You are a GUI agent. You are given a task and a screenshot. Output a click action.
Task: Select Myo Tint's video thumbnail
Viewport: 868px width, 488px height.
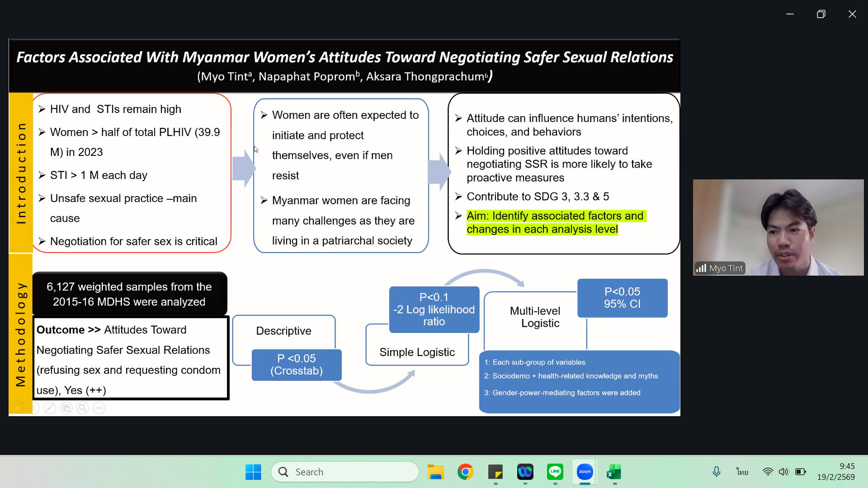click(x=778, y=227)
